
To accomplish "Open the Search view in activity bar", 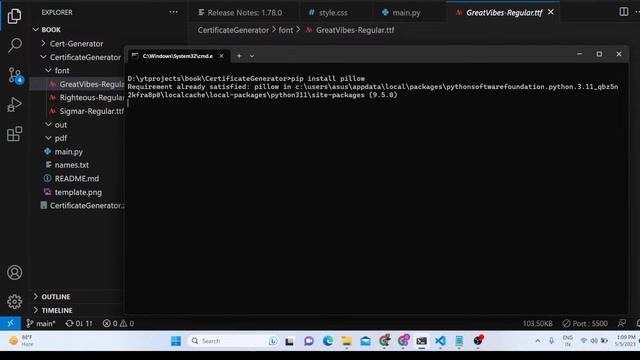I will pyautogui.click(x=15, y=45).
